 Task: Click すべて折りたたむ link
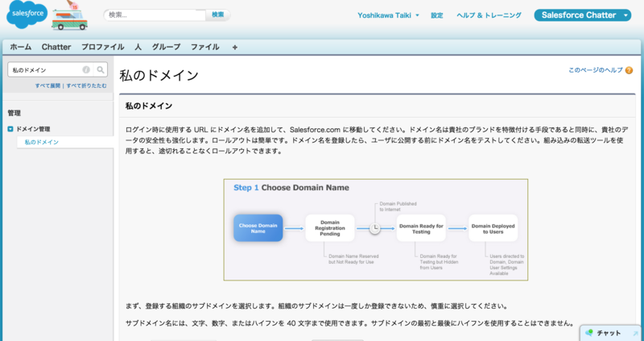[x=87, y=85]
